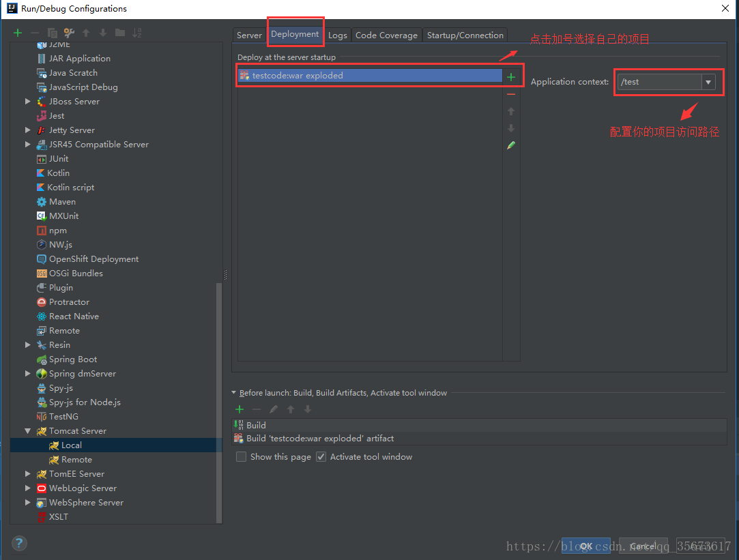Enable the Show this page checkbox
Viewport: 739px width, 560px height.
tap(241, 457)
